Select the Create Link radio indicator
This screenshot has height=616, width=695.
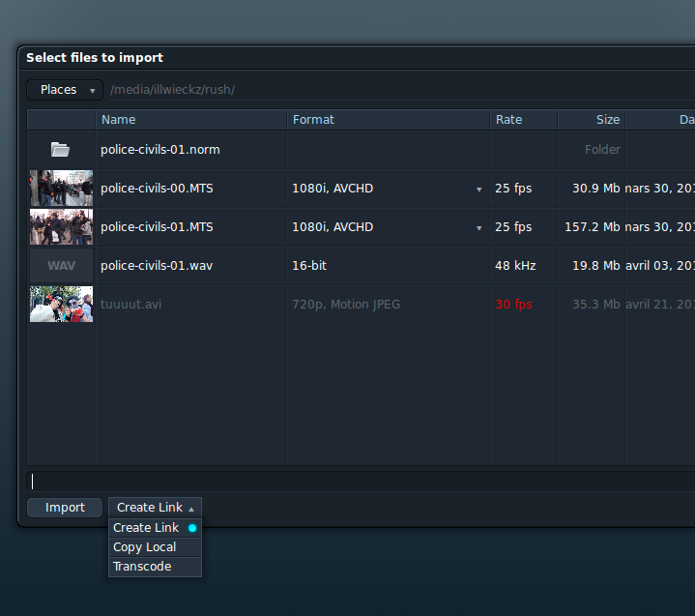[192, 528]
